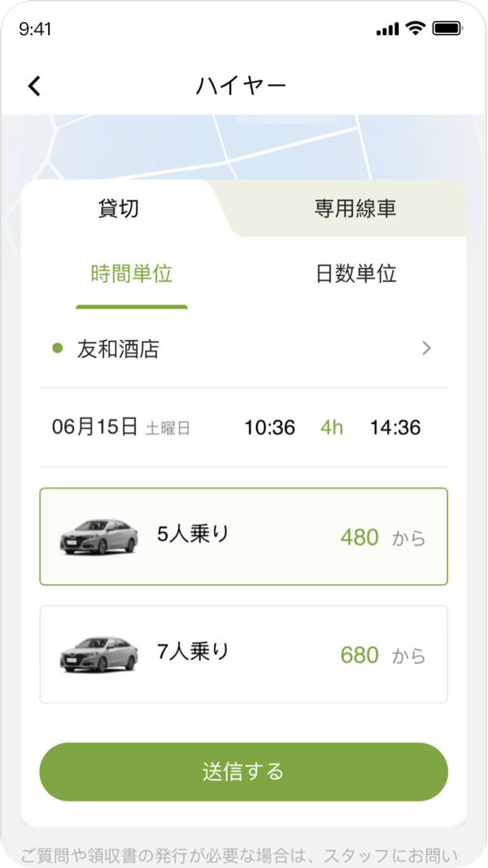Tap the 7人乗り car image

pos(98,654)
